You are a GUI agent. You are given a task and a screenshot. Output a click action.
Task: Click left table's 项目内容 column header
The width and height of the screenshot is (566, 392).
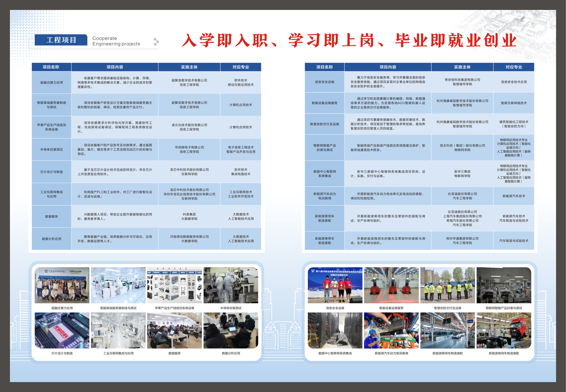pyautogui.click(x=115, y=67)
